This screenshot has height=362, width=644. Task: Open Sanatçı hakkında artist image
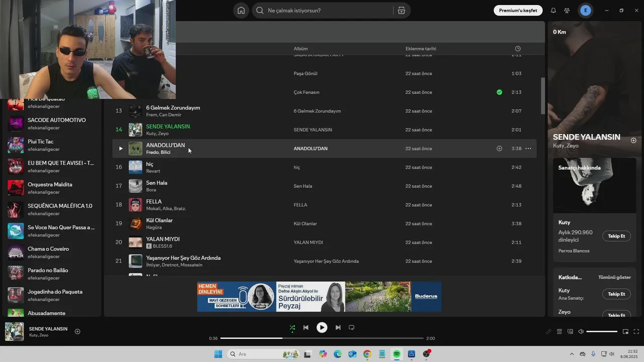click(x=595, y=186)
